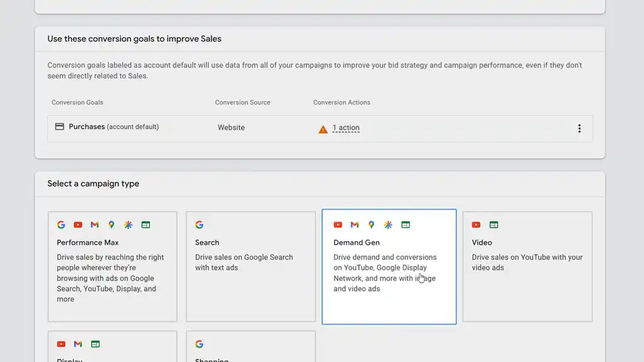
Task: Click the 'Website' conversion source cell
Action: (231, 128)
